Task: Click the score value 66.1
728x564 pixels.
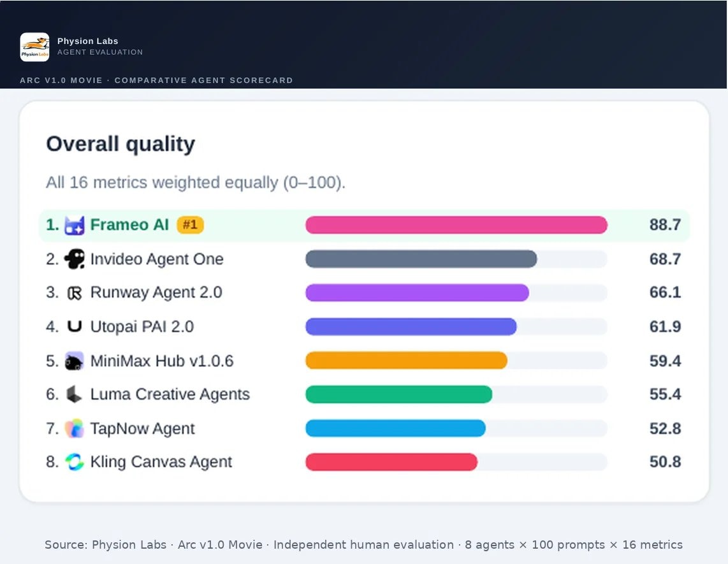Action: (665, 293)
